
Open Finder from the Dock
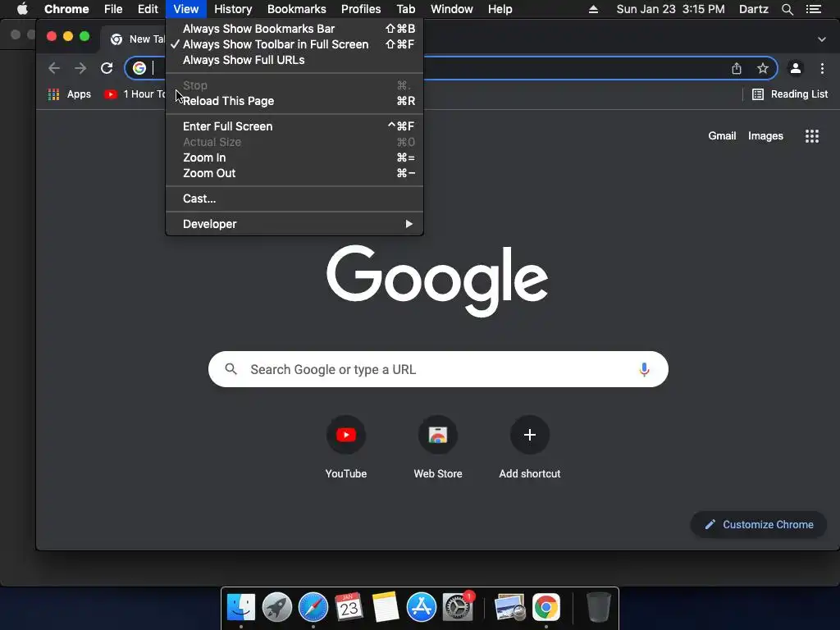tap(241, 607)
